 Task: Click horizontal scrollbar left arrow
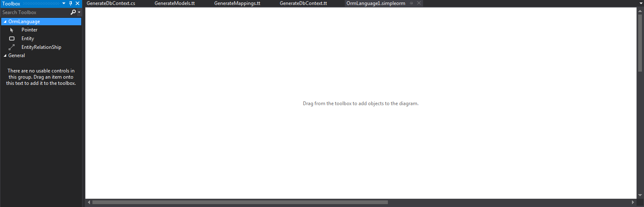coord(88,202)
